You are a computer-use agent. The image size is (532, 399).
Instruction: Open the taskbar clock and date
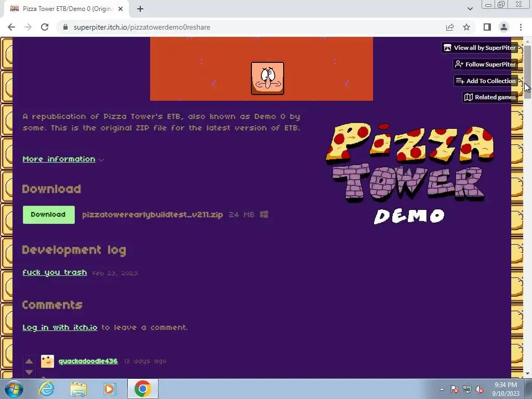click(506, 389)
